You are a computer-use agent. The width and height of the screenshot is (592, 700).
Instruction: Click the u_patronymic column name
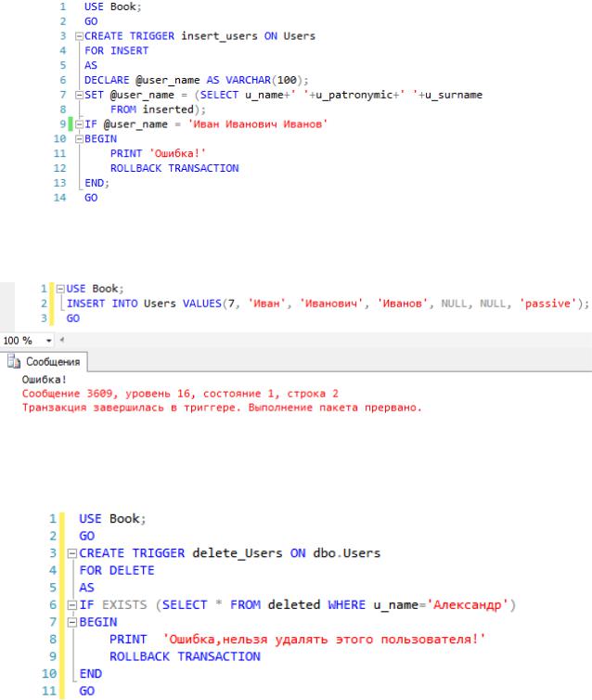pyautogui.click(x=354, y=95)
